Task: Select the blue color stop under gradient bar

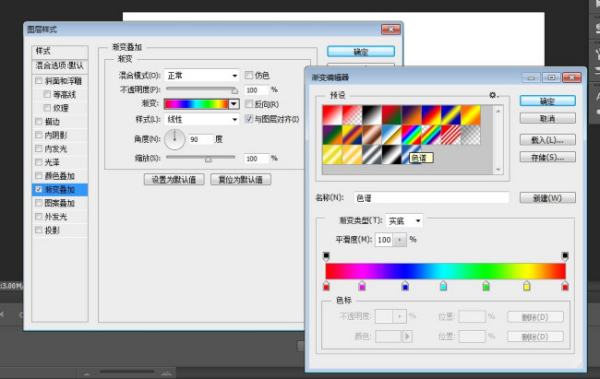Action: tap(405, 286)
